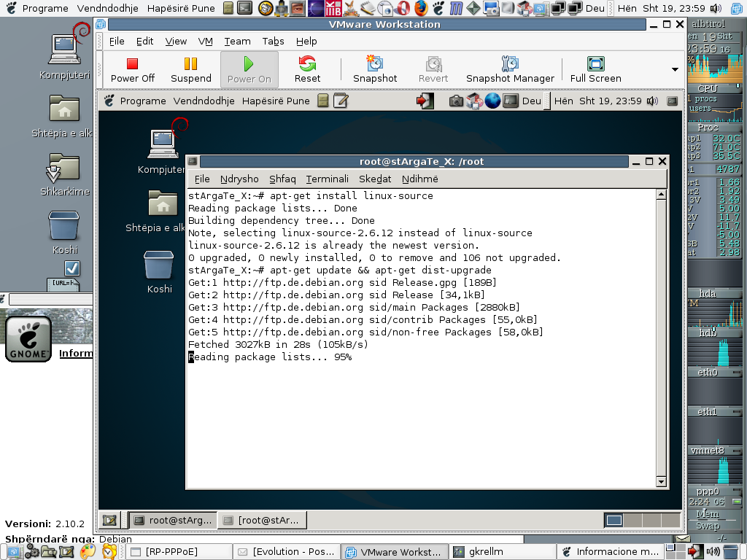Open the VMware Tabs menu
The width and height of the screenshot is (747, 560).
pos(273,42)
